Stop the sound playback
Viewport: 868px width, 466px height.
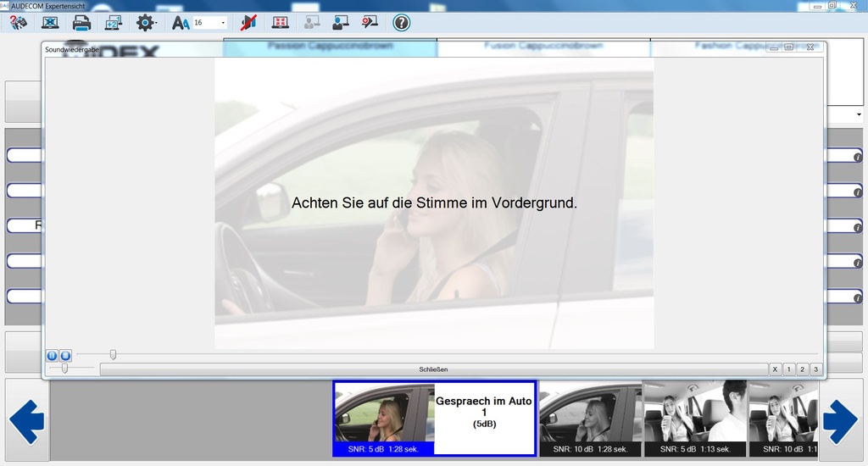coord(65,356)
